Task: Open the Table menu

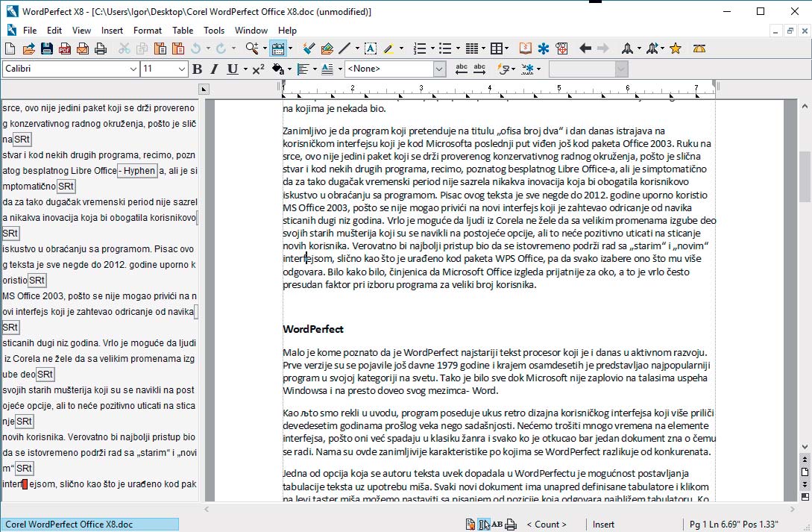Action: (183, 31)
